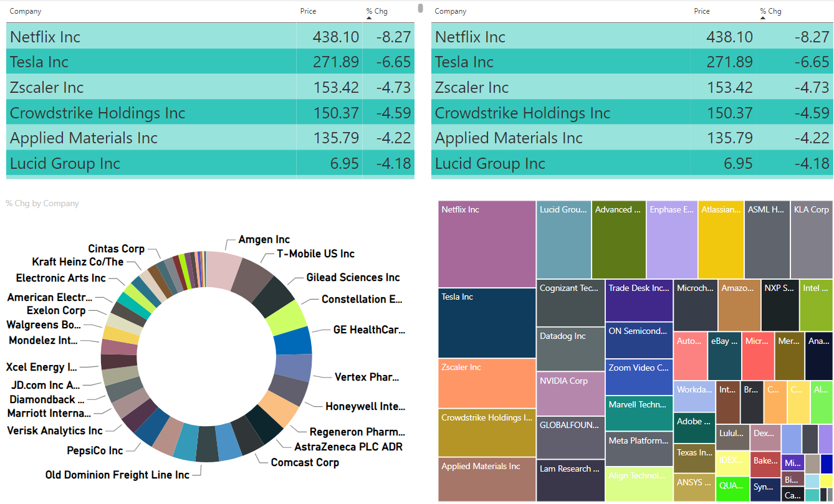The image size is (834, 504).
Task: Select Netflix Inc treemap tile
Action: pyautogui.click(x=487, y=244)
